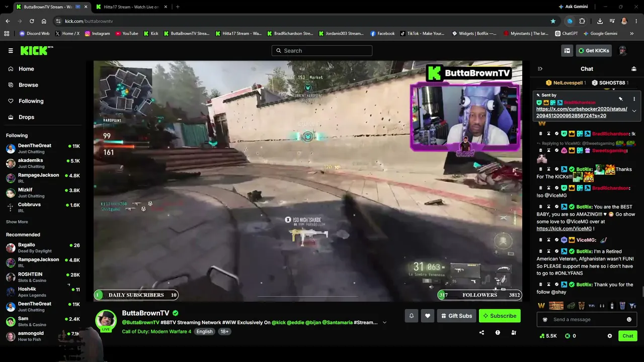Viewport: 644px width, 362px height.
Task: Enable notifications with the bell icon
Action: coord(411,316)
